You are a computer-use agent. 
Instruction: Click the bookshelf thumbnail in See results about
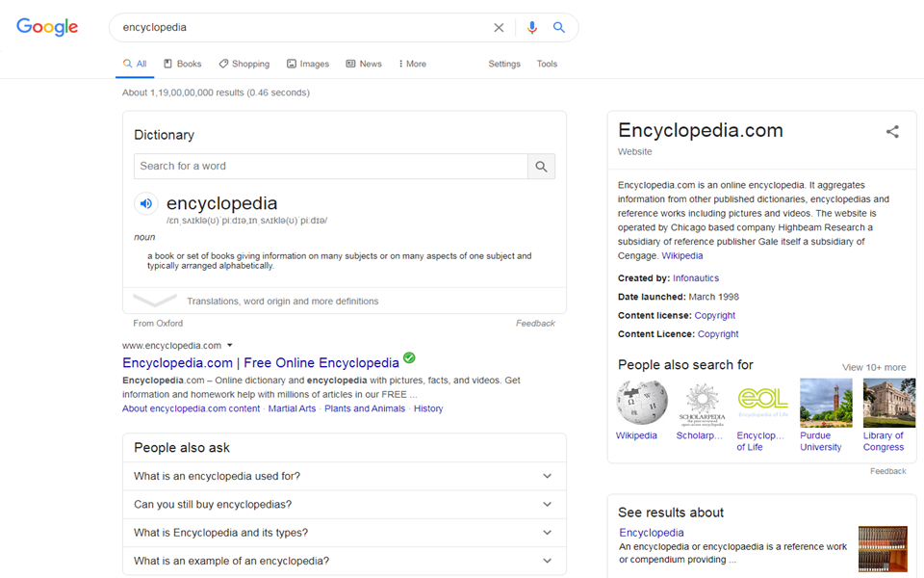pos(883,548)
